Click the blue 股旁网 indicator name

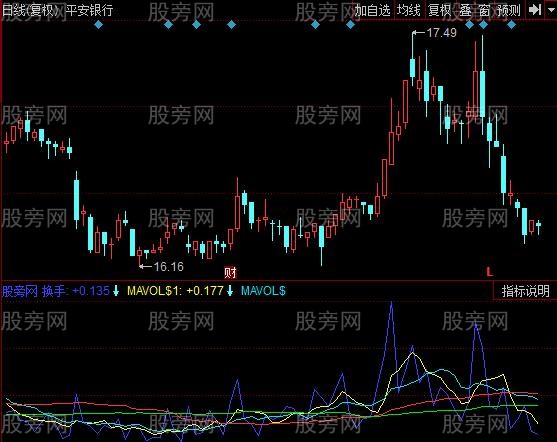[x=20, y=291]
